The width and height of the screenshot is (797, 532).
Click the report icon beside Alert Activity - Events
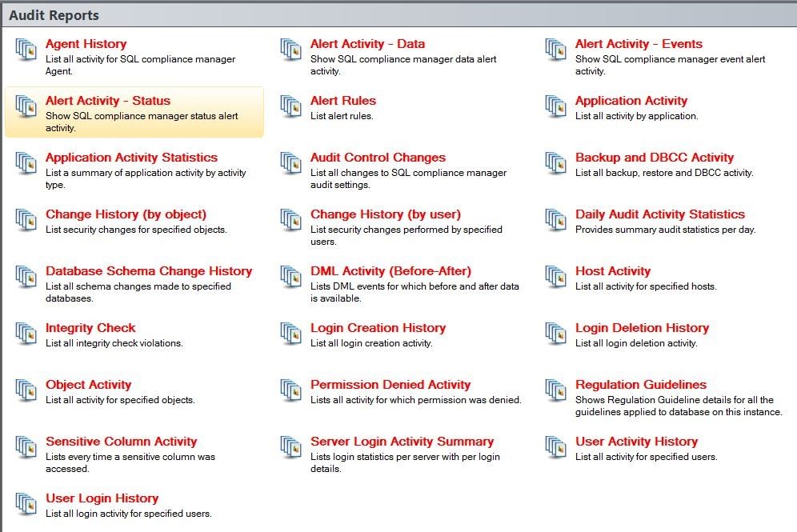[555, 50]
